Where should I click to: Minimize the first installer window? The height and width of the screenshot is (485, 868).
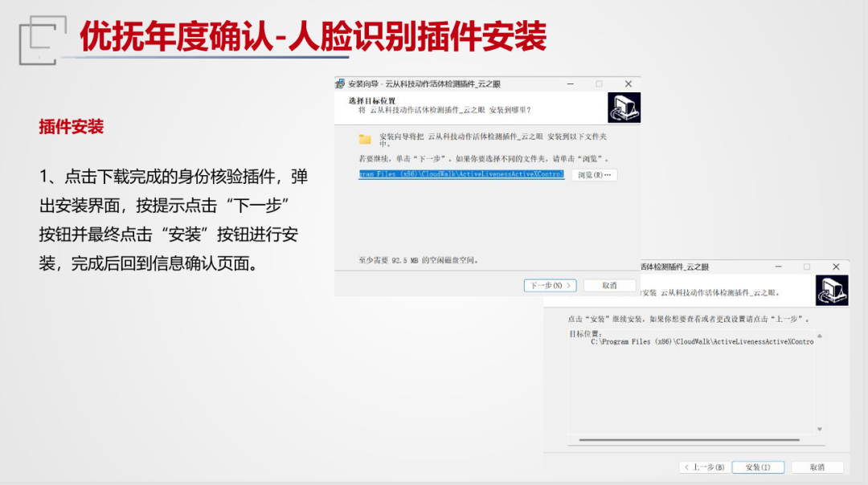pyautogui.click(x=570, y=84)
